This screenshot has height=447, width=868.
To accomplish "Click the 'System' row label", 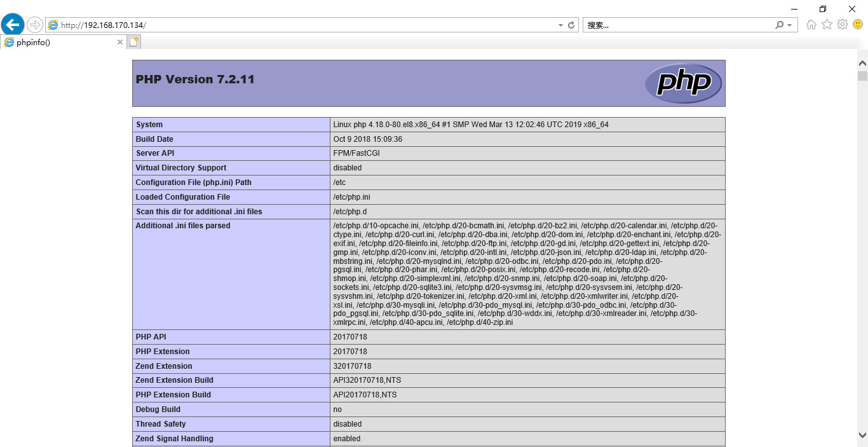I will pyautogui.click(x=149, y=125).
